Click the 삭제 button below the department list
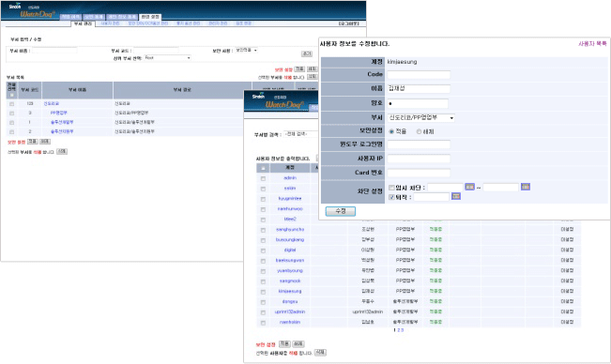Screen dimensions: 611x364 [62, 151]
